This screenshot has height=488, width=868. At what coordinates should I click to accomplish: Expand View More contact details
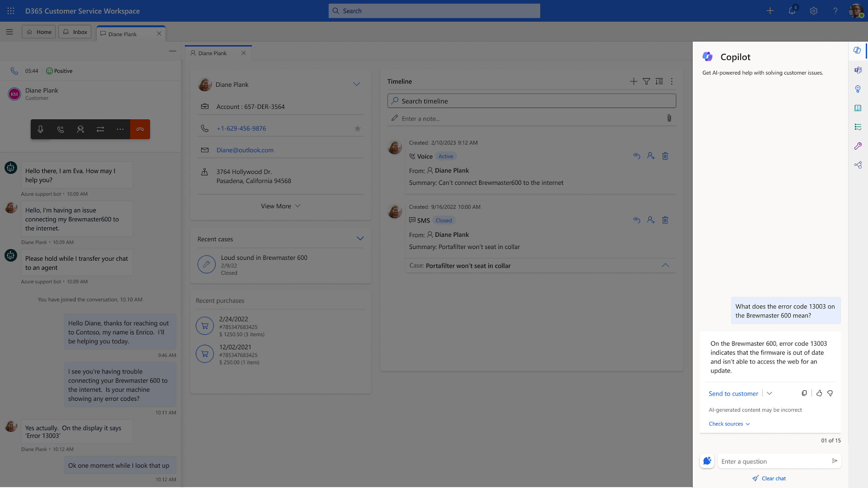coord(281,206)
